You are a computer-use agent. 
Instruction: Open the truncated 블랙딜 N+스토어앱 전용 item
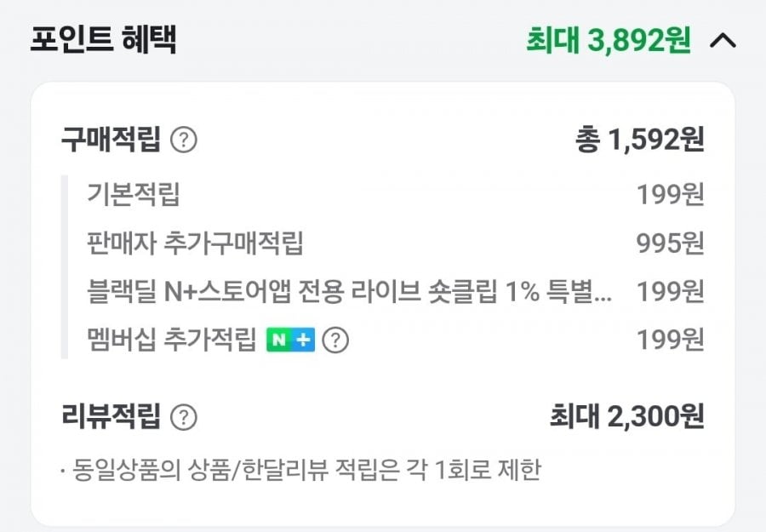pyautogui.click(x=349, y=291)
